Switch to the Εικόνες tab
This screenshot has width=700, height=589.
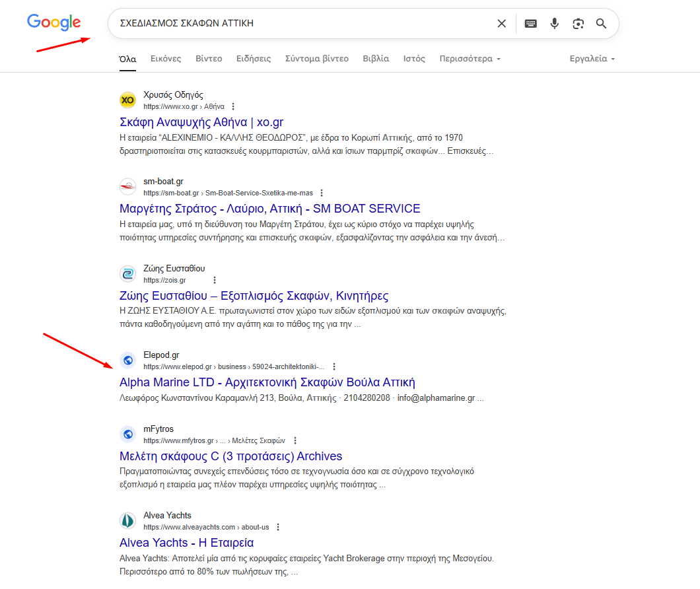coord(166,59)
